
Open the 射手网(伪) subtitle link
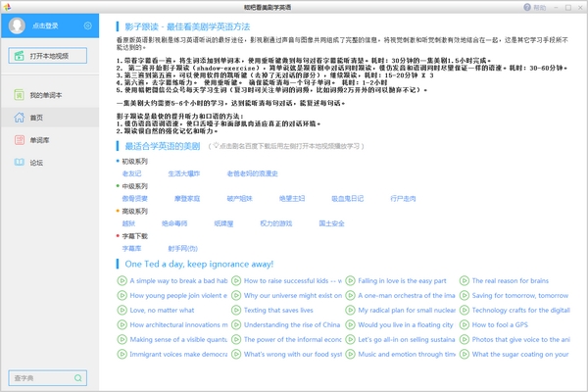182,248
